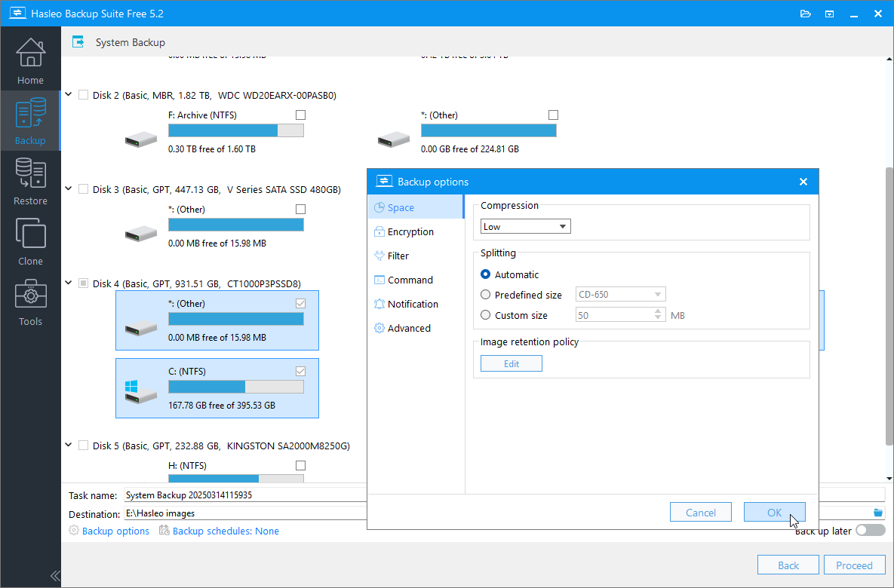
Task: Check the H: (NTFS) partition checkbox
Action: [x=300, y=466]
